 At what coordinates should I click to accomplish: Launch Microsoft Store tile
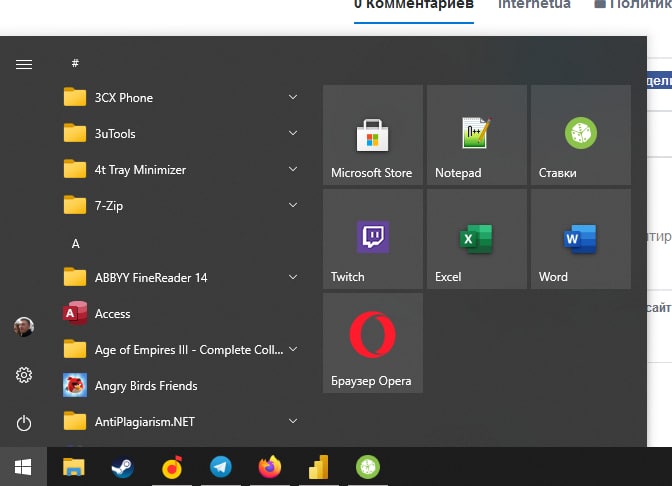pos(373,135)
